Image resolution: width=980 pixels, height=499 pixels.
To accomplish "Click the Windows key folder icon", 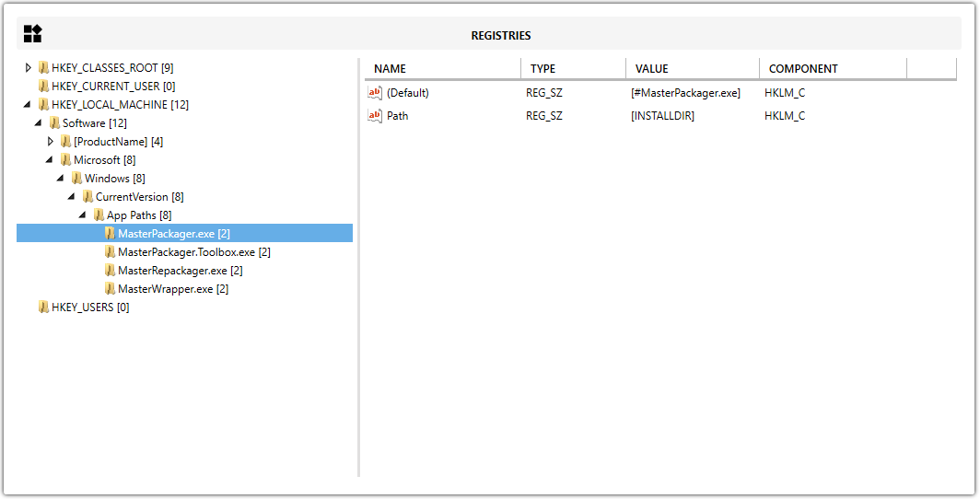I will [x=76, y=178].
